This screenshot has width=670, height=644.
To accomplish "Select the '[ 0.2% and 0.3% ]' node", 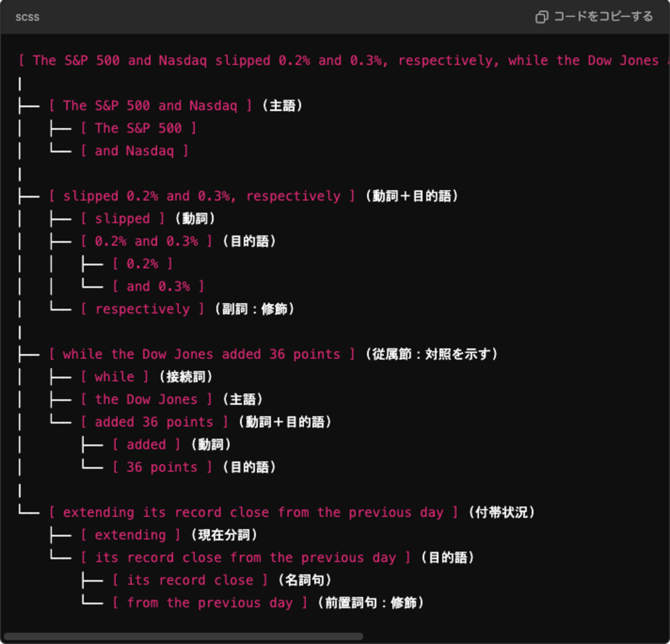I will (146, 241).
